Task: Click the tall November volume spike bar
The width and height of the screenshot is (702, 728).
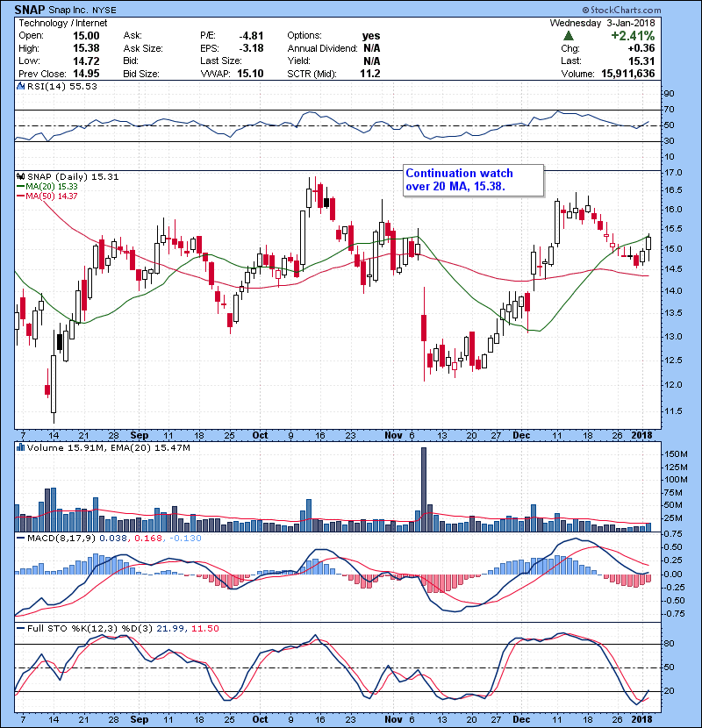Action: (423, 489)
